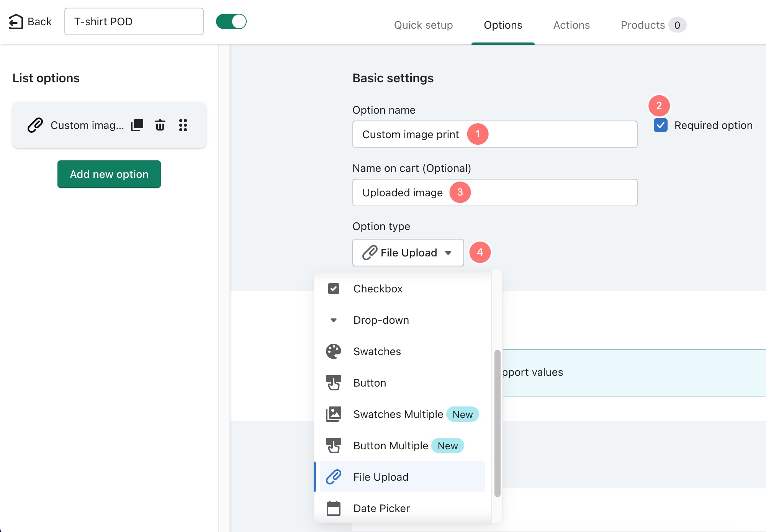Choose Checkbox option type
Image resolution: width=766 pixels, height=532 pixels.
point(403,289)
